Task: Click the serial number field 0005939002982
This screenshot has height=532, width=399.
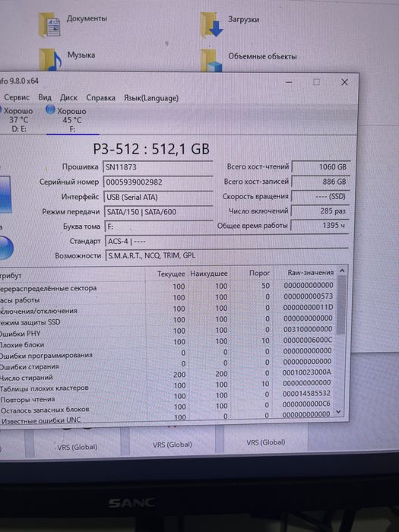Action: point(158,182)
